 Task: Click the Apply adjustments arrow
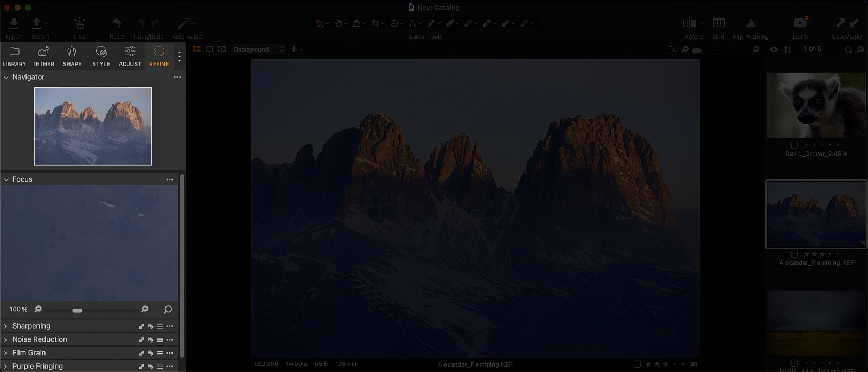[854, 23]
